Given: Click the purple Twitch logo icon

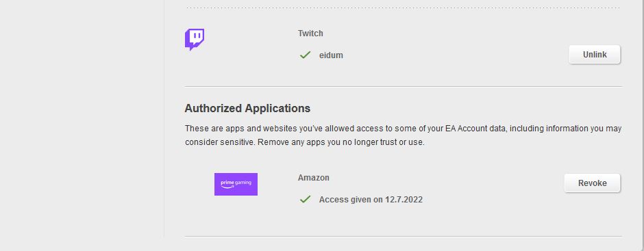Looking at the screenshot, I should [x=195, y=40].
